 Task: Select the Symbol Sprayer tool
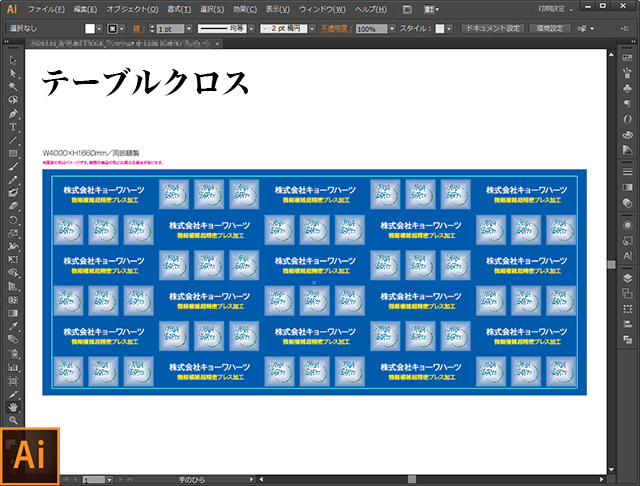pos(13,353)
